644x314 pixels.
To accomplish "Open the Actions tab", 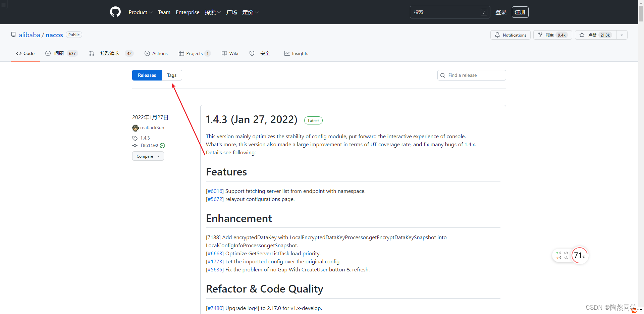I will coord(156,53).
